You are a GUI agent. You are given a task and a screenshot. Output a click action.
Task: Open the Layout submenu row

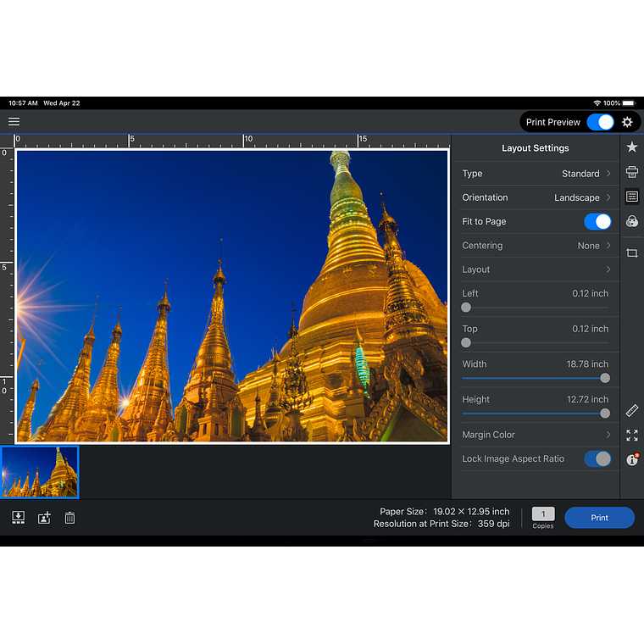[536, 269]
